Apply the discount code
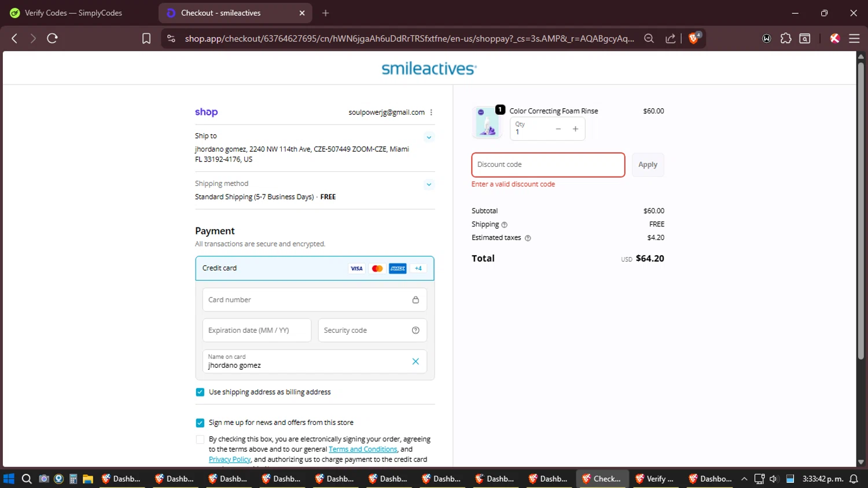The image size is (868, 488). coord(648,164)
